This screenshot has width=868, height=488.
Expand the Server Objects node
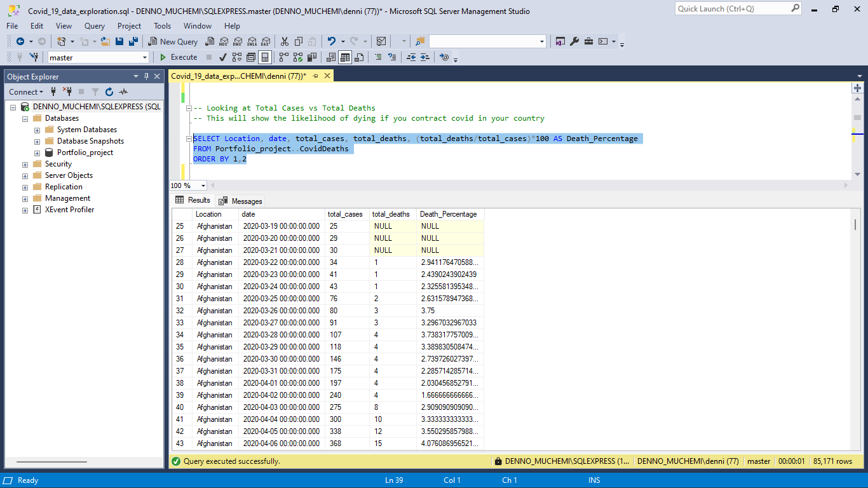(25, 175)
